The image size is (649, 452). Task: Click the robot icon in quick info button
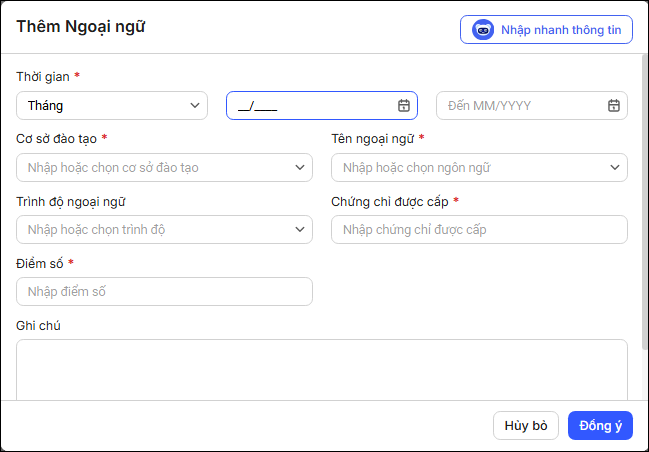(483, 30)
